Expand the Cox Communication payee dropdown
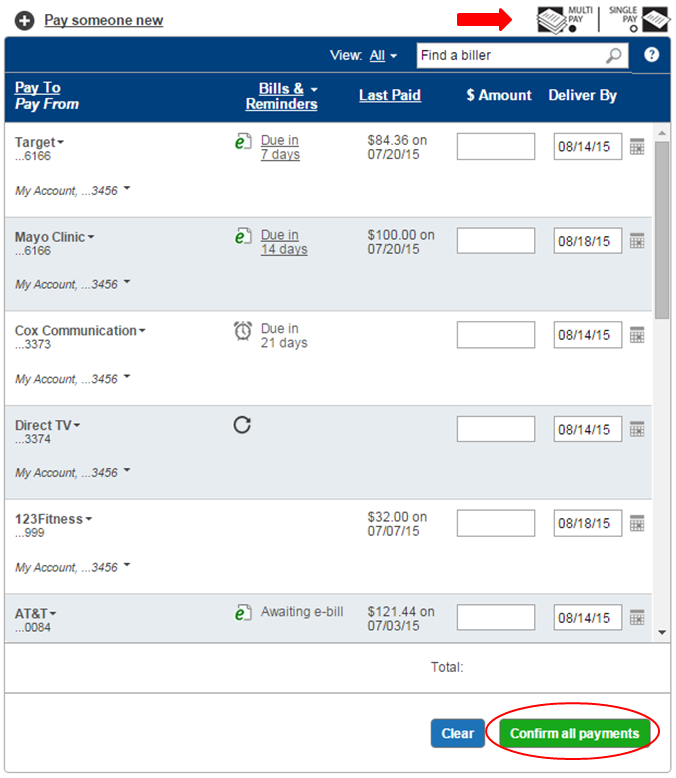The width and height of the screenshot is (676, 778). tap(142, 331)
